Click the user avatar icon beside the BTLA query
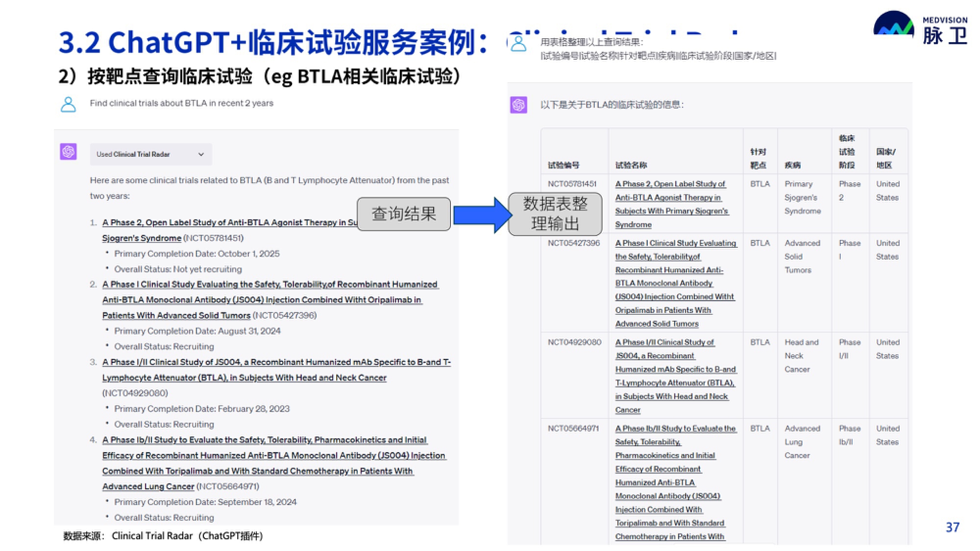The height and width of the screenshot is (551, 980). click(x=68, y=104)
